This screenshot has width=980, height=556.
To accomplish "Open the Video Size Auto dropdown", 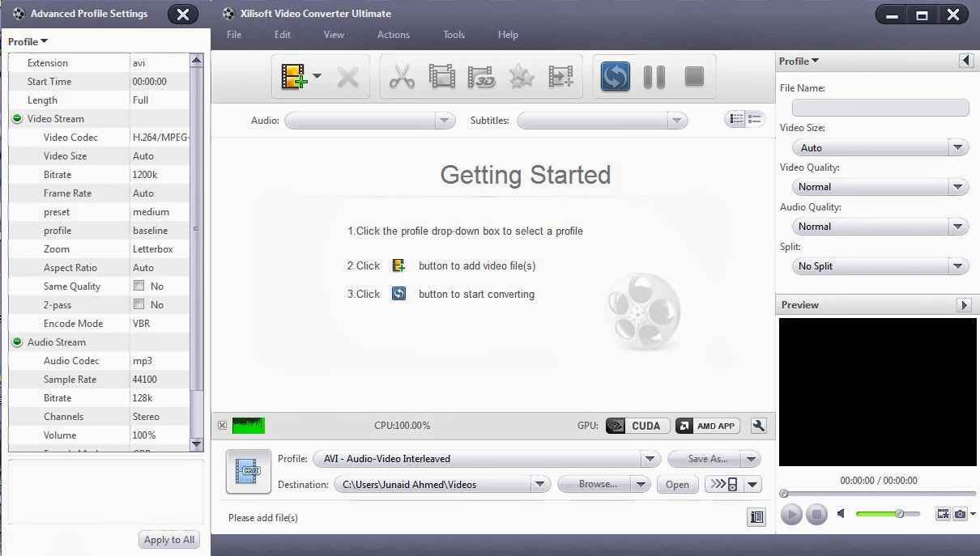I will (x=958, y=147).
